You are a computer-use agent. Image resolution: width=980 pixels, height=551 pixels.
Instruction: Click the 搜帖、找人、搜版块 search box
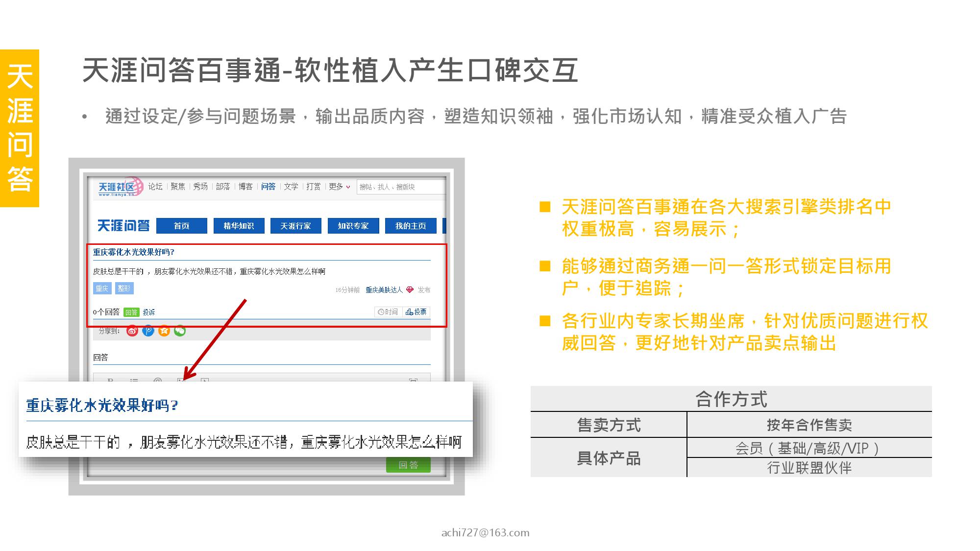coord(401,187)
